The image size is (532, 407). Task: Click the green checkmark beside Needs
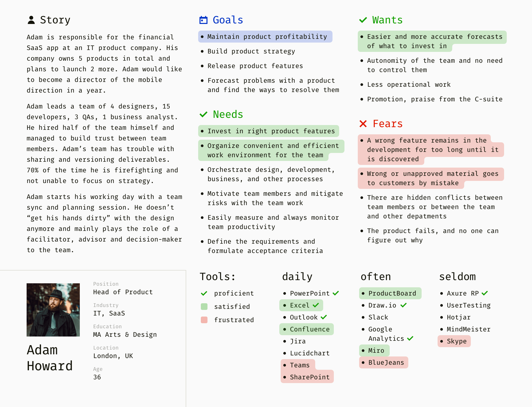coord(203,114)
